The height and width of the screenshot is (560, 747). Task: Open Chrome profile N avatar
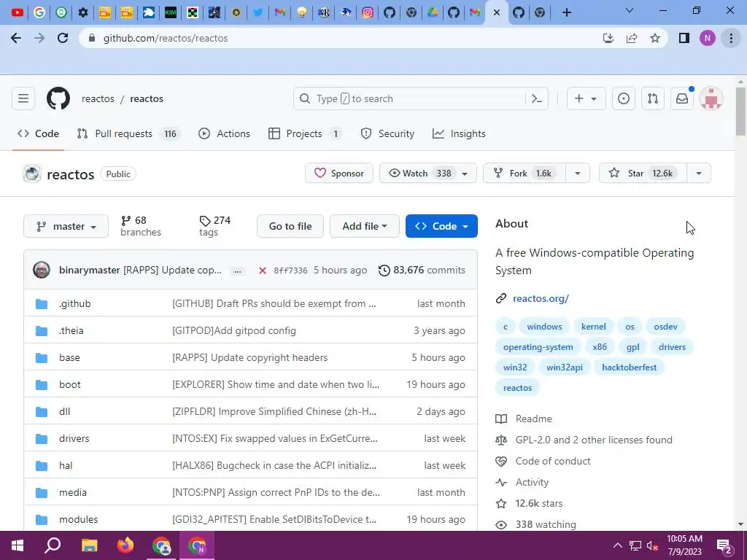point(708,38)
